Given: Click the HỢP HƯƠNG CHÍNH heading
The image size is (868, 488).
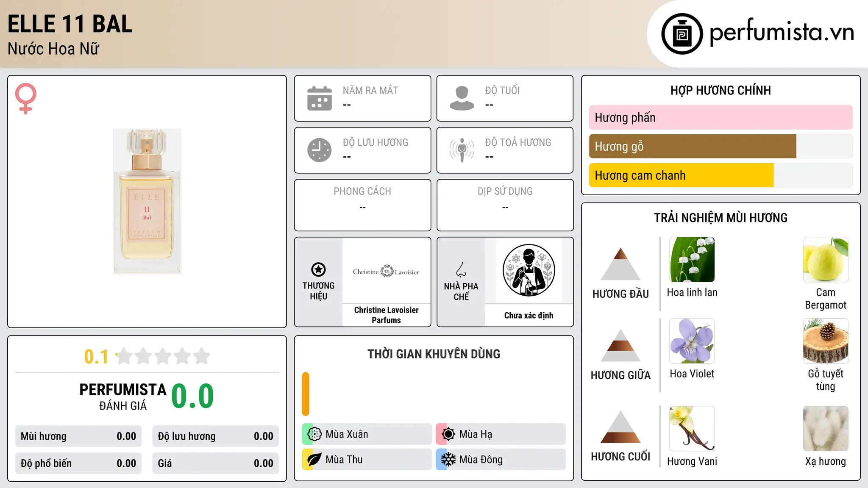Looking at the screenshot, I should point(721,90).
